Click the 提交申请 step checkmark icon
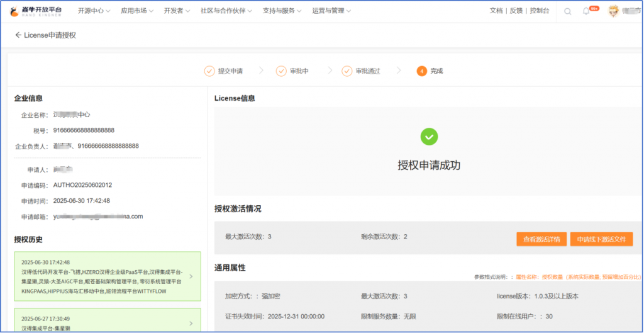This screenshot has width=644, height=333. pos(209,71)
